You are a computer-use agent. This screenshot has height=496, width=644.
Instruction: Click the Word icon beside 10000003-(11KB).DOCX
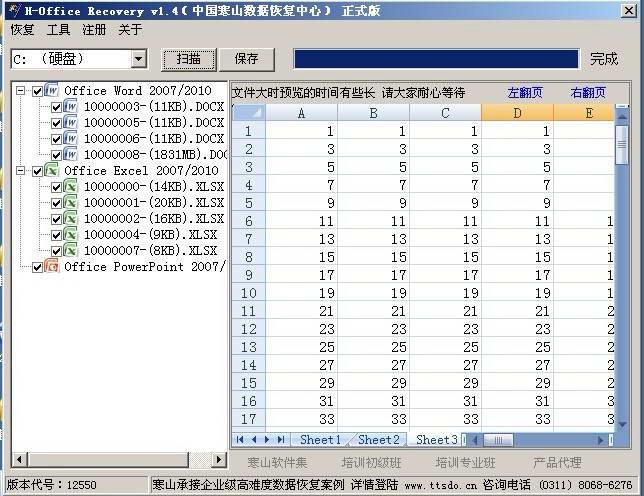[71, 106]
